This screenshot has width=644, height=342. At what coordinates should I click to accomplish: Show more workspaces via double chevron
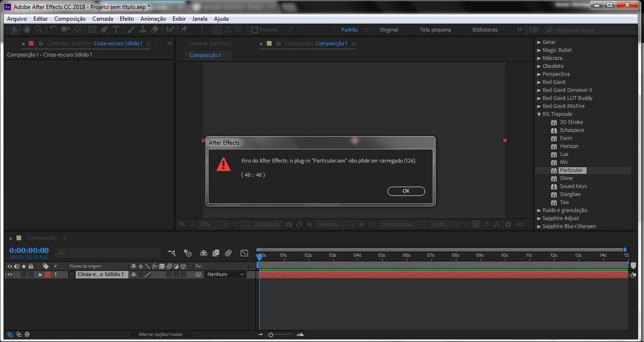[x=519, y=30]
